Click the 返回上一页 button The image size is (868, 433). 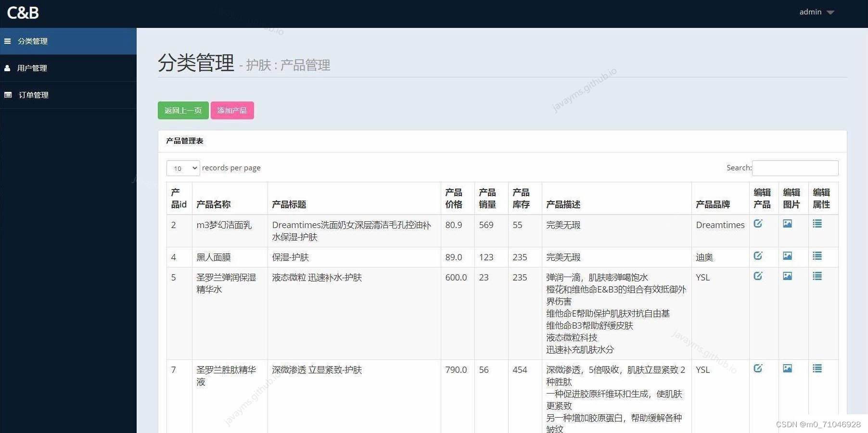(183, 110)
